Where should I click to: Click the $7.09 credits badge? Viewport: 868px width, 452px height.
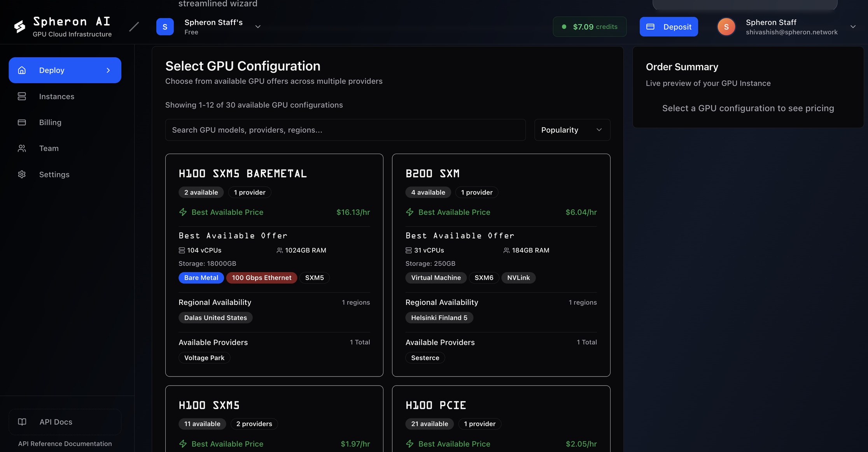click(590, 27)
